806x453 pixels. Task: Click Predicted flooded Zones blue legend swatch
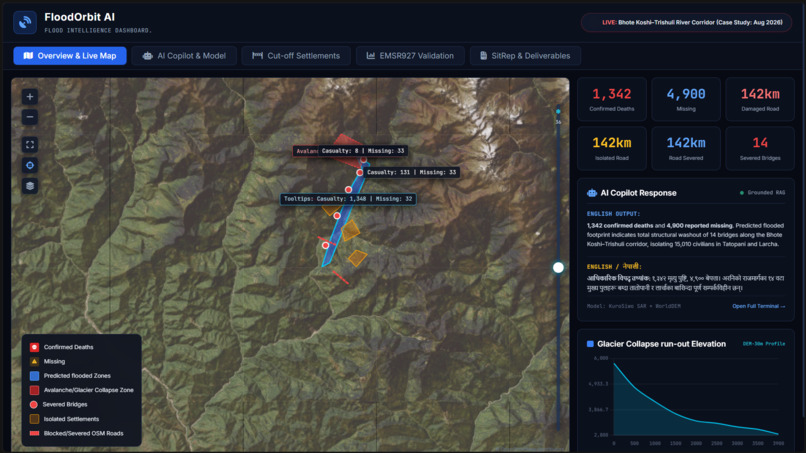pos(34,376)
